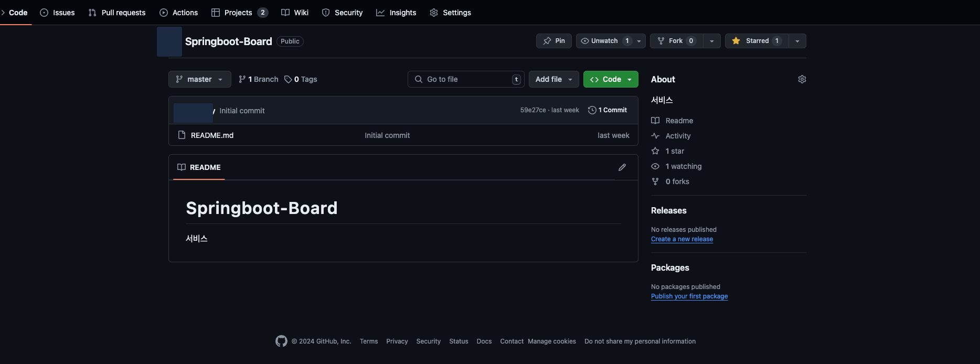Click Publish your first package
The width and height of the screenshot is (980, 364).
click(x=689, y=296)
